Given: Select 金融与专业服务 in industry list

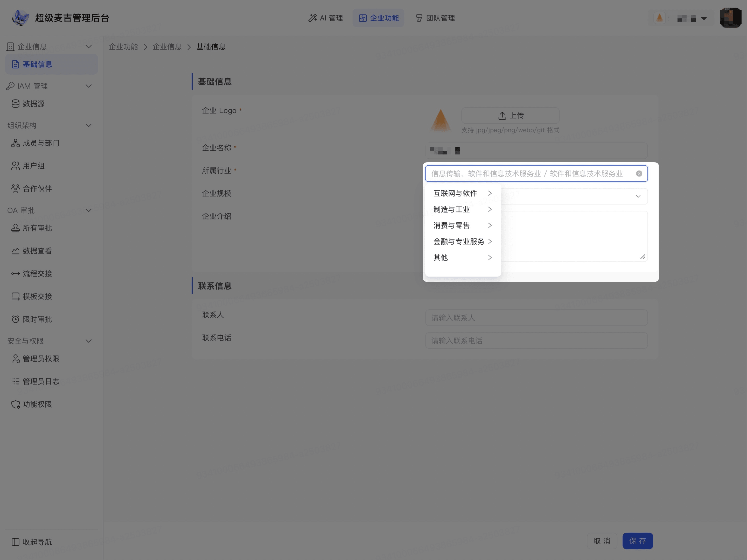Looking at the screenshot, I should pyautogui.click(x=463, y=241).
